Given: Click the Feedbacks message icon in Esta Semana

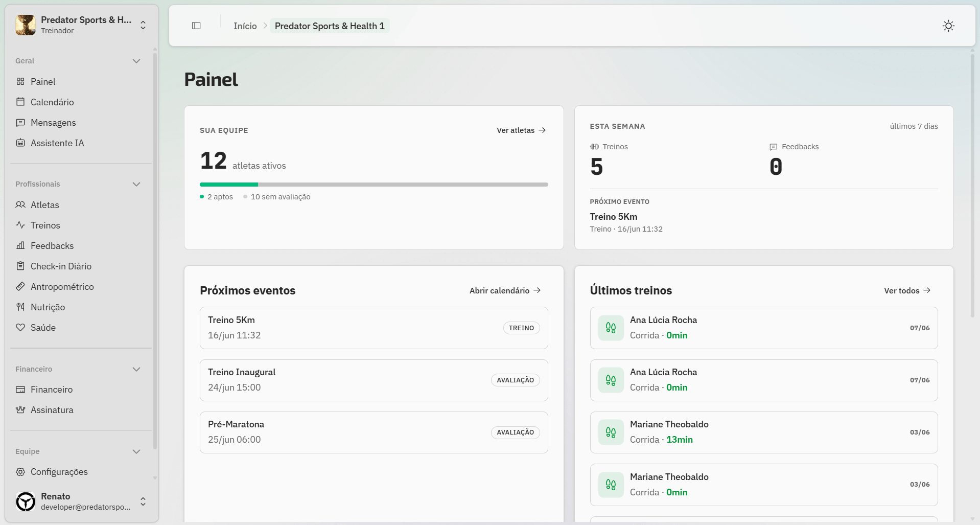Looking at the screenshot, I should click(x=773, y=147).
